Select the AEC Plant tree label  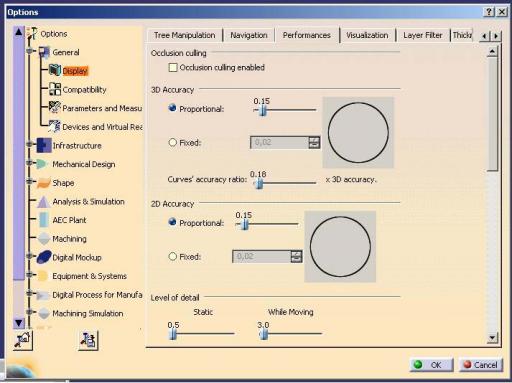click(69, 220)
